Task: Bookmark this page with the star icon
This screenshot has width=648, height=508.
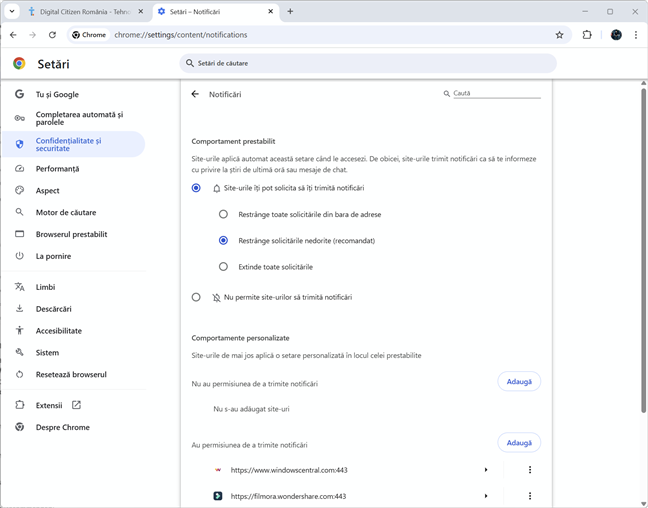Action: [x=559, y=34]
